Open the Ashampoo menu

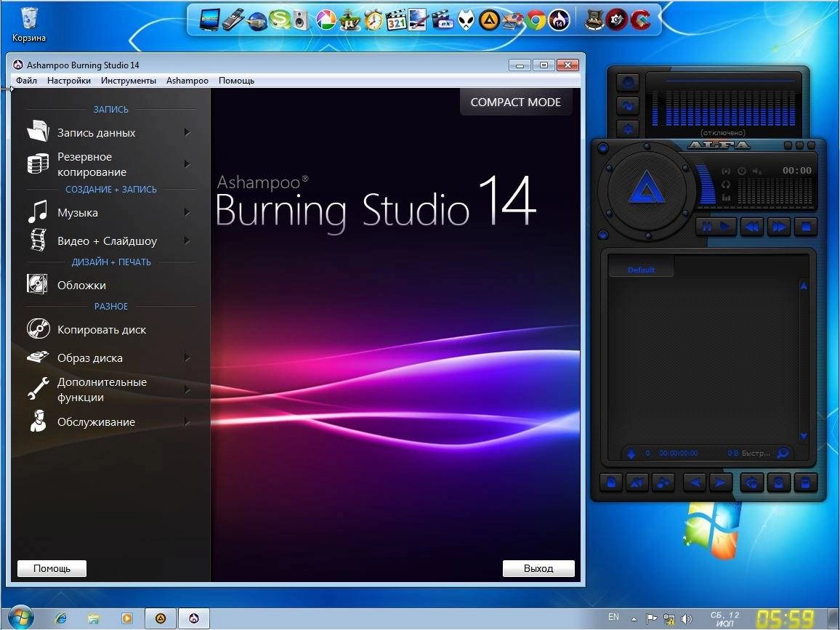(x=187, y=81)
